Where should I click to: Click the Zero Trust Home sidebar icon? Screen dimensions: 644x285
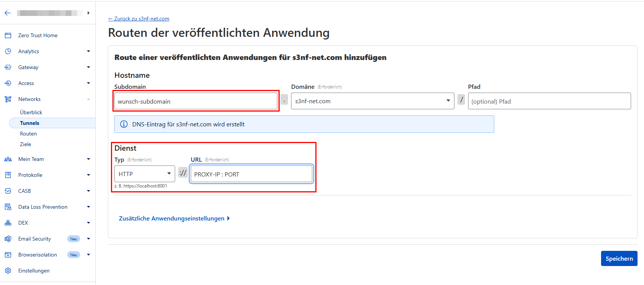point(8,35)
